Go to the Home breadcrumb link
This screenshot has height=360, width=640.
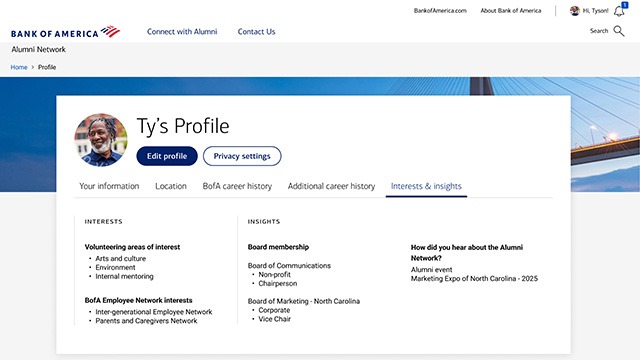click(19, 67)
